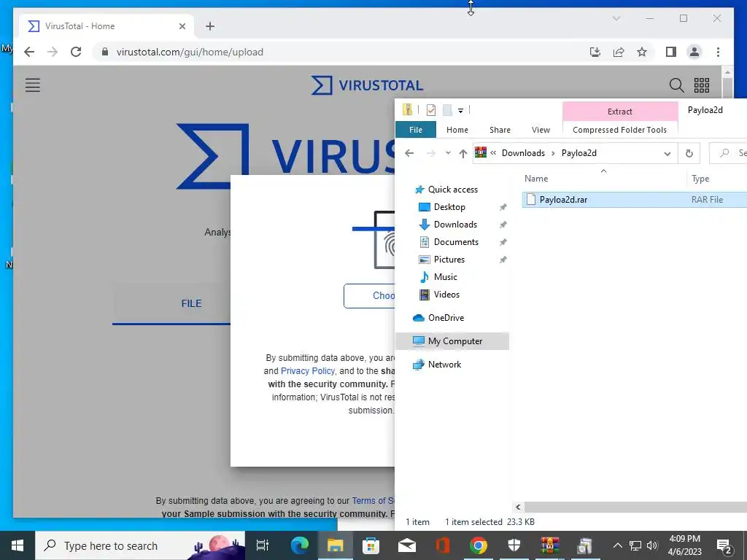This screenshot has height=560, width=747.
Task: Click the VirusTotal header logo
Action: (x=367, y=85)
